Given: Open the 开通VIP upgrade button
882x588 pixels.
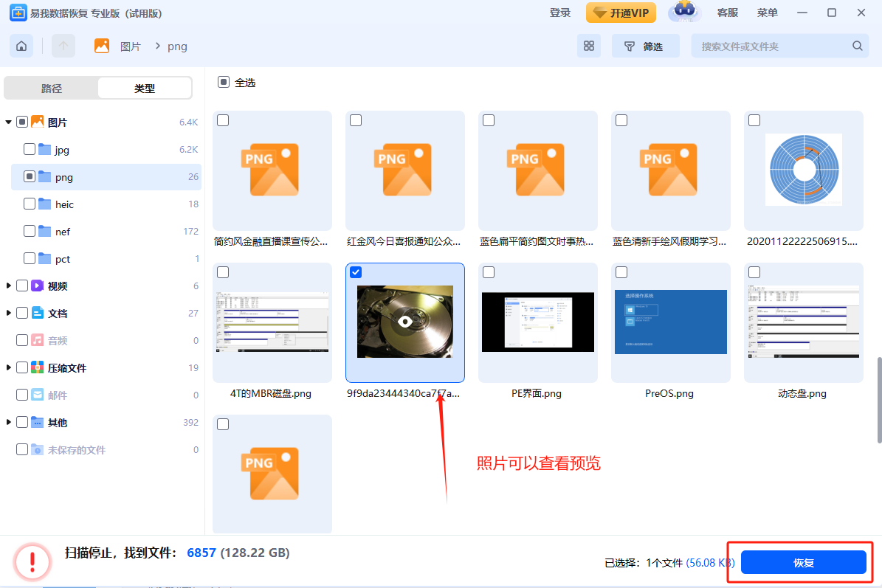Looking at the screenshot, I should click(x=621, y=13).
